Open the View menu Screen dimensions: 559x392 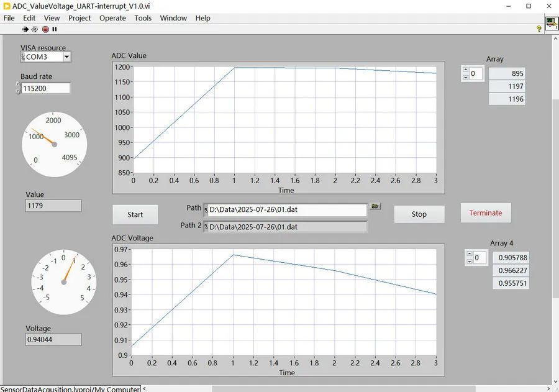52,18
